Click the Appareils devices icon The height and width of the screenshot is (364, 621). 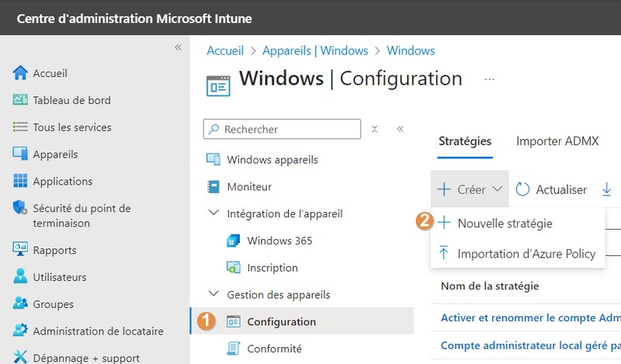tap(21, 154)
